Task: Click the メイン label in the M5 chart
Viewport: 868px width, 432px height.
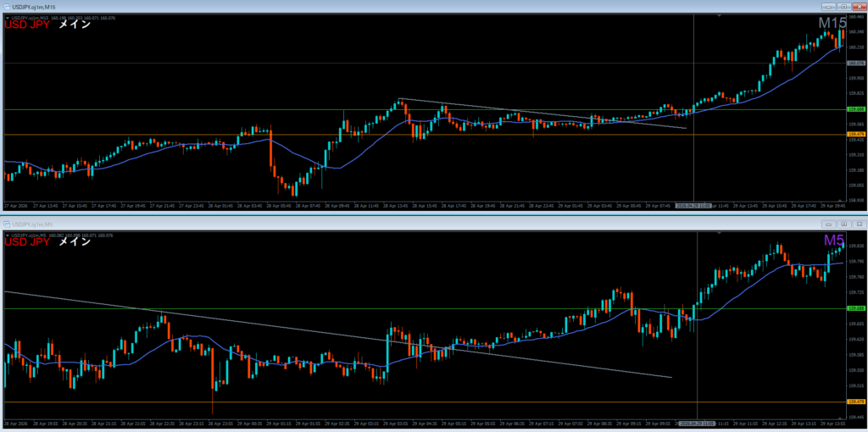Action: pos(75,241)
